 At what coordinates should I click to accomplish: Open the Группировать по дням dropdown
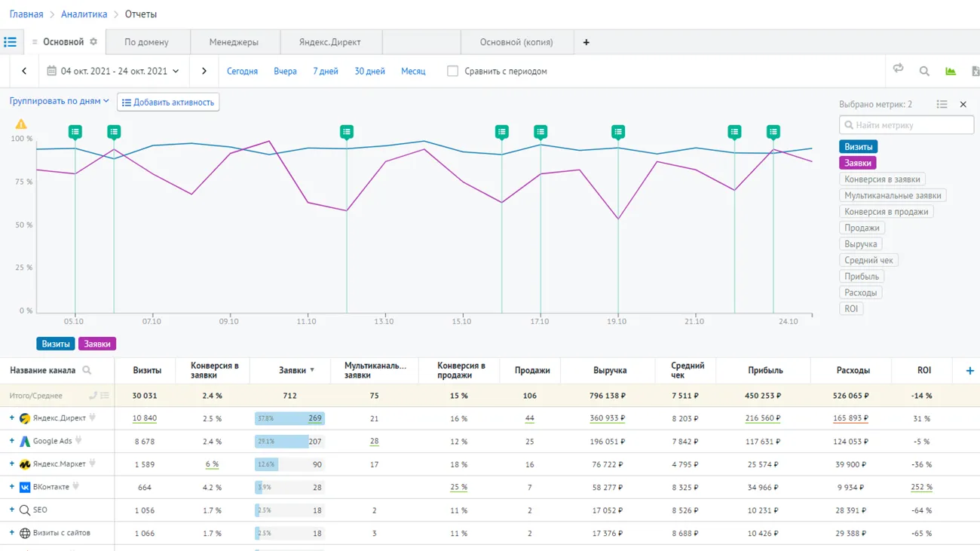click(x=59, y=101)
